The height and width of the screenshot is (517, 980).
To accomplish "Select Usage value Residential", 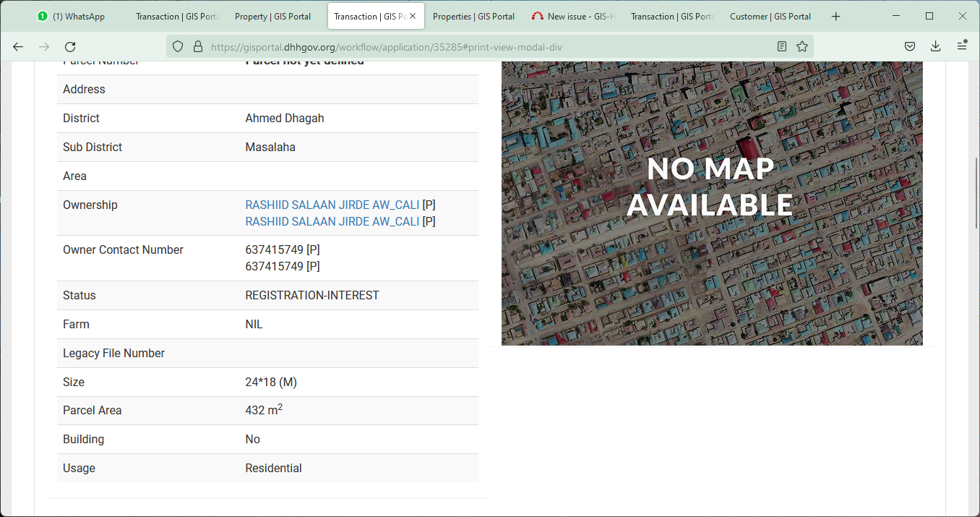I will pyautogui.click(x=273, y=468).
